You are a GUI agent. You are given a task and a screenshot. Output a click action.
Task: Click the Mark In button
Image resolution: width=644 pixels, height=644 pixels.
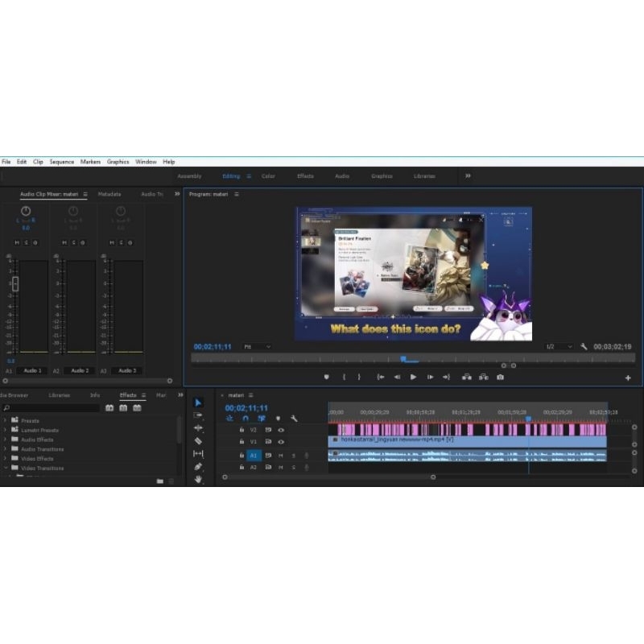click(x=345, y=377)
